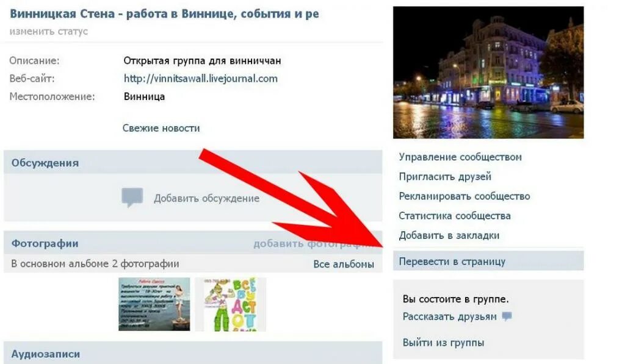Select the highlighted Перевести в страницу option
Screen dimensions: 625x364
coord(488,261)
